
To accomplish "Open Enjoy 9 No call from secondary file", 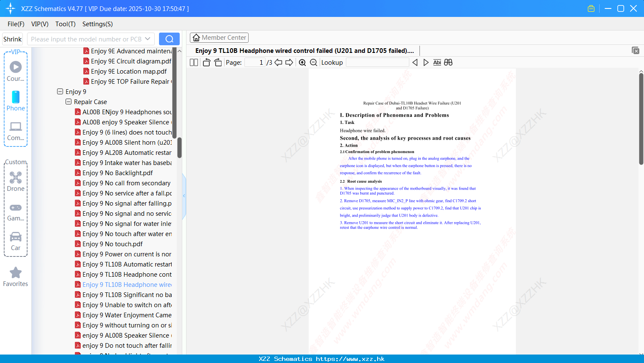I will [123, 183].
